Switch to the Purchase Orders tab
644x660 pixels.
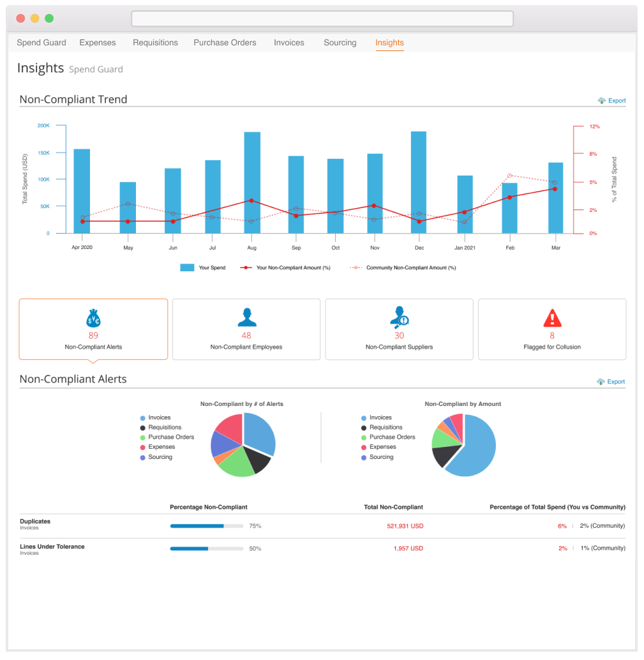point(225,43)
